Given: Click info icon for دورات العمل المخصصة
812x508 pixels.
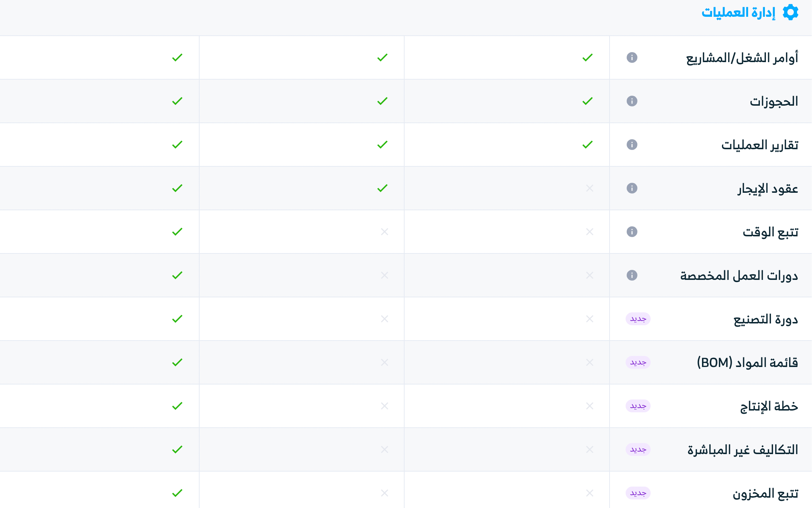Looking at the screenshot, I should 632,275.
